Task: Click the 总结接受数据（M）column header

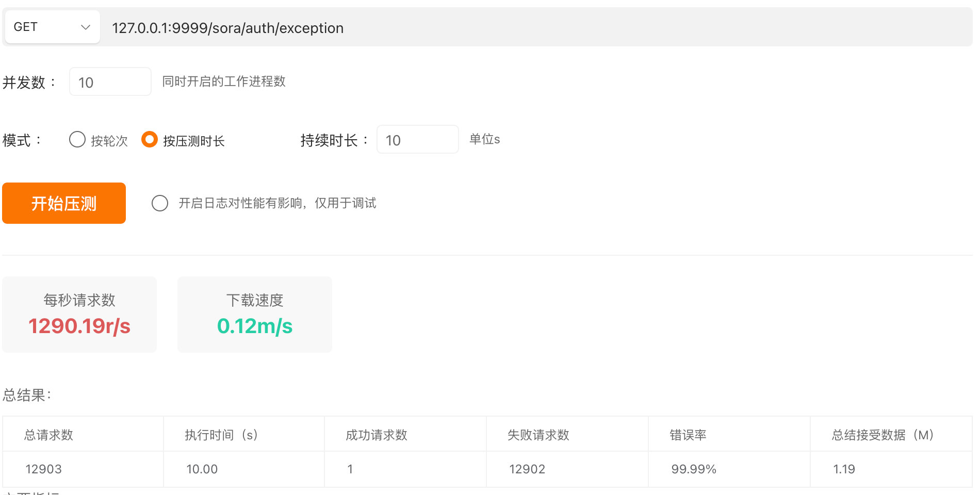Action: (x=883, y=435)
